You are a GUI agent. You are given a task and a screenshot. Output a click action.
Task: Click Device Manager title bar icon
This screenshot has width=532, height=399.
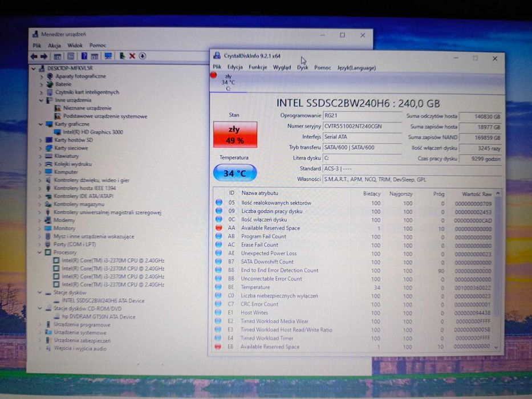[x=35, y=34]
